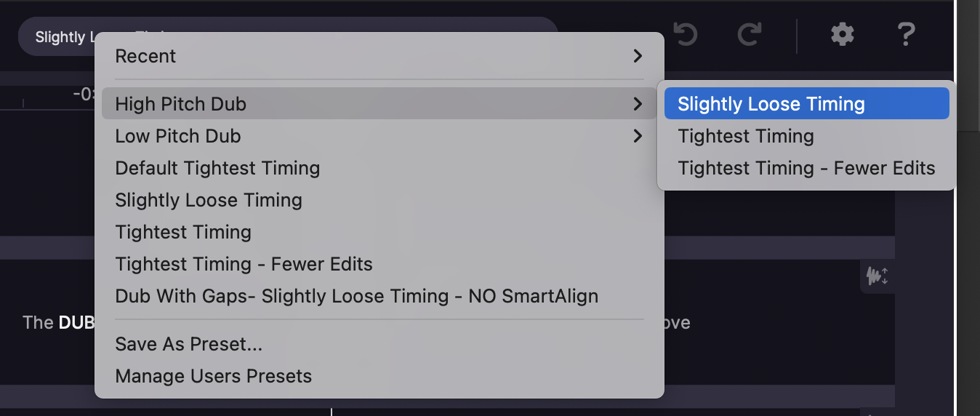Pick Tightest Timing - Fewer Edits in submenu
The image size is (980, 416).
(x=806, y=168)
